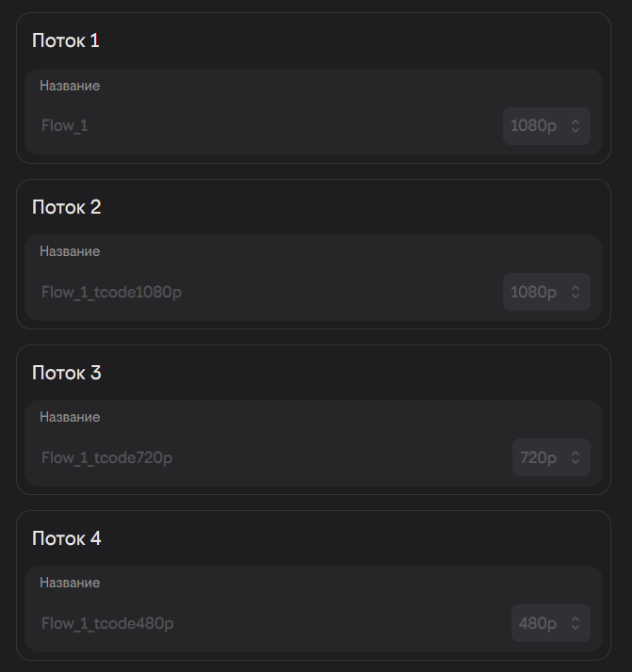Focus the Flow_1_tcode1080p name field

(264, 292)
